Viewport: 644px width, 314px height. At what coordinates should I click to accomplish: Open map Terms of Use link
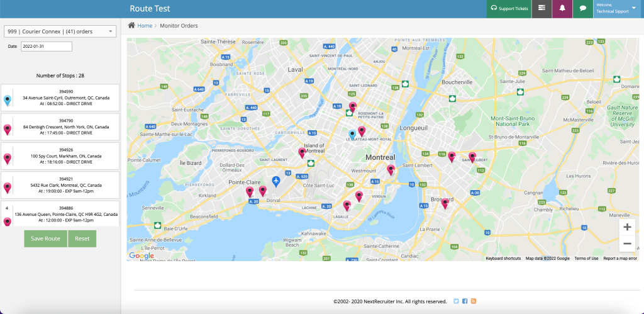586,259
